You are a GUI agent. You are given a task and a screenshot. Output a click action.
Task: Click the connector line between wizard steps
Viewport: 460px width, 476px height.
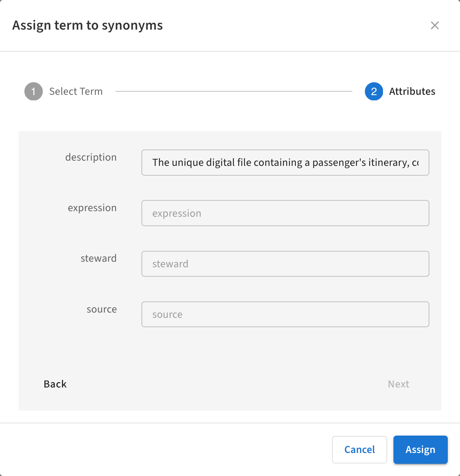point(233,91)
